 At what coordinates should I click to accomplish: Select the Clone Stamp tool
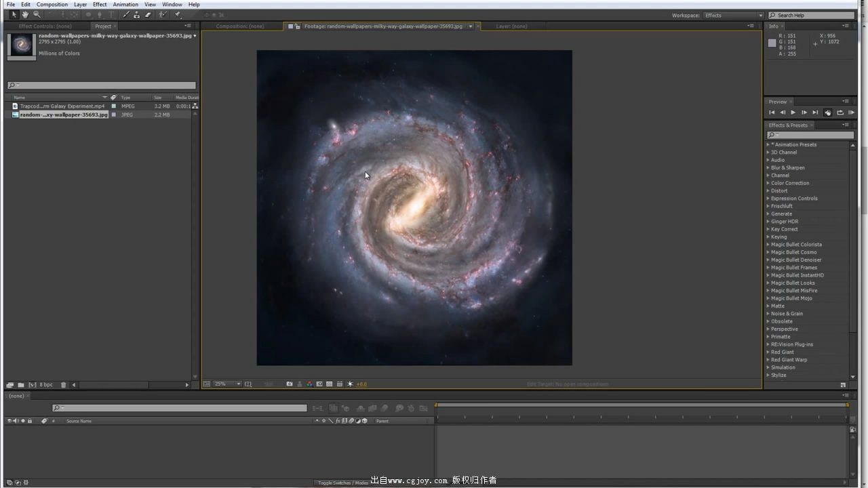point(136,14)
